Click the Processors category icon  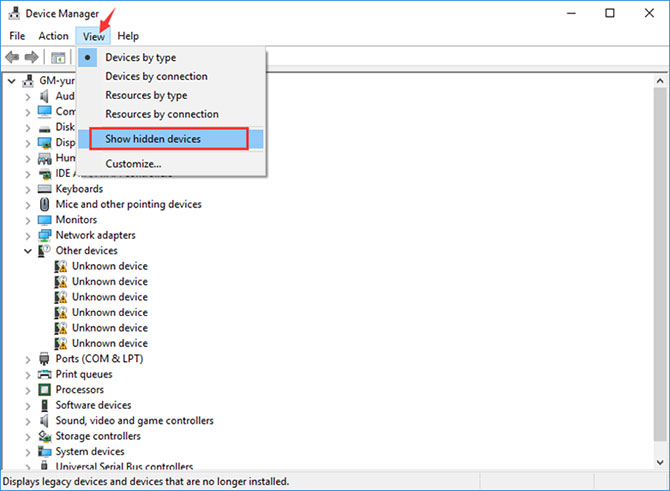[x=44, y=389]
